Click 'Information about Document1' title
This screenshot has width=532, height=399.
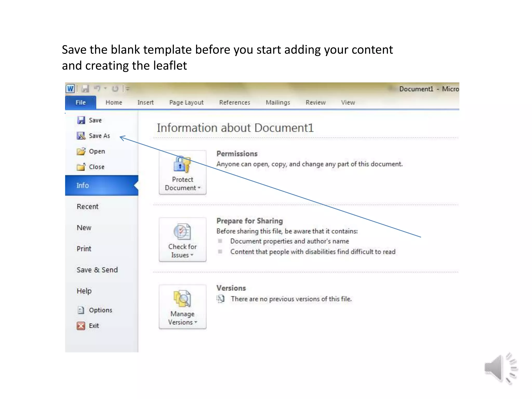click(x=235, y=128)
